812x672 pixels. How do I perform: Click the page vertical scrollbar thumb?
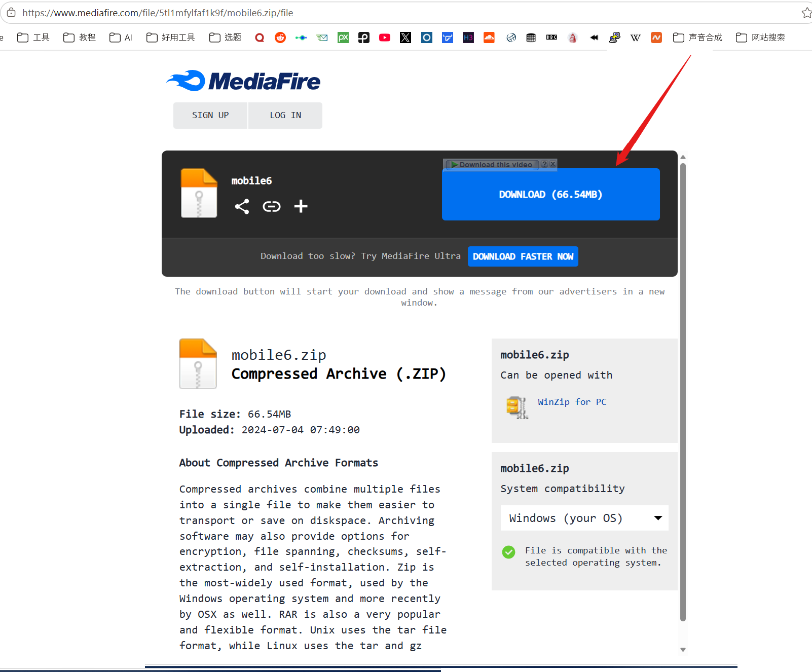tap(683, 390)
